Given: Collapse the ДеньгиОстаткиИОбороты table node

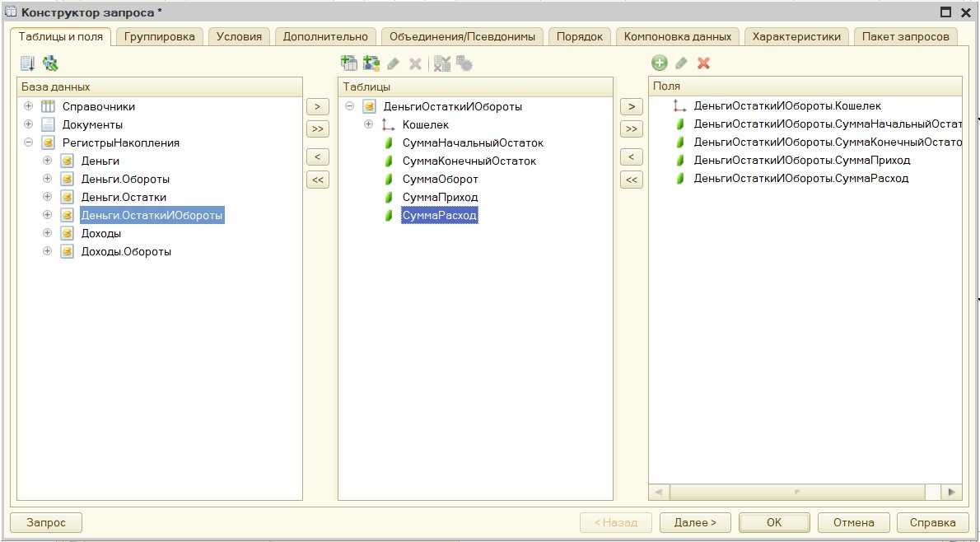Looking at the screenshot, I should click(350, 106).
